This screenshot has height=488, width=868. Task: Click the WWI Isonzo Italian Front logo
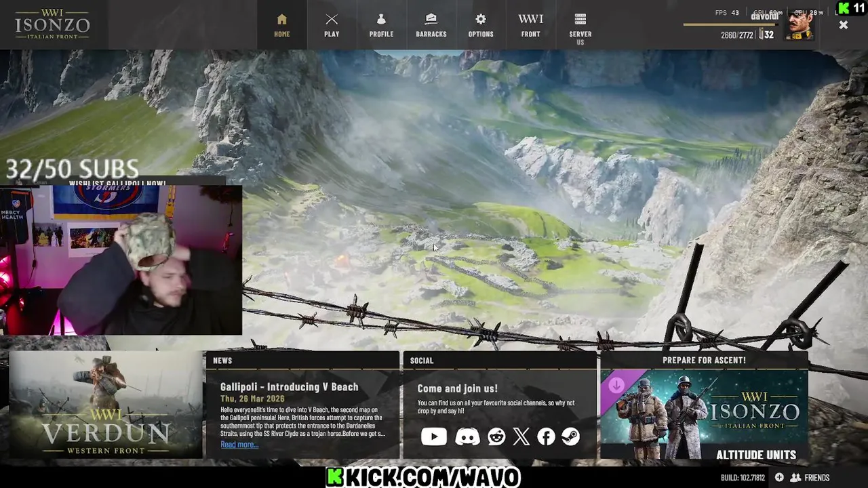pos(52,24)
